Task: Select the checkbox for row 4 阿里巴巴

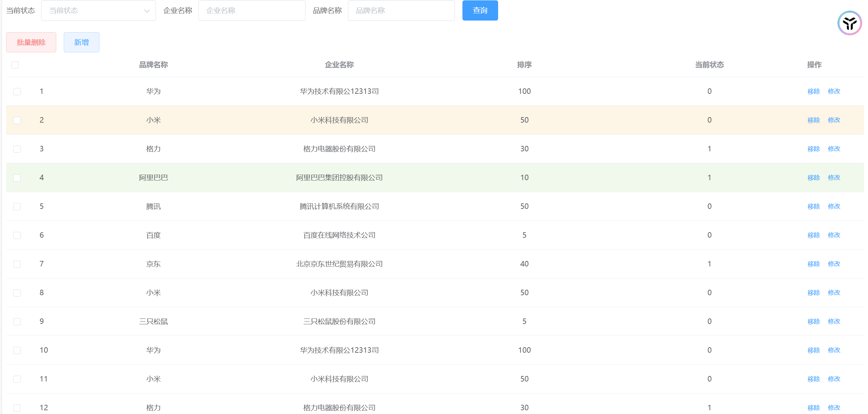Action: 17,178
